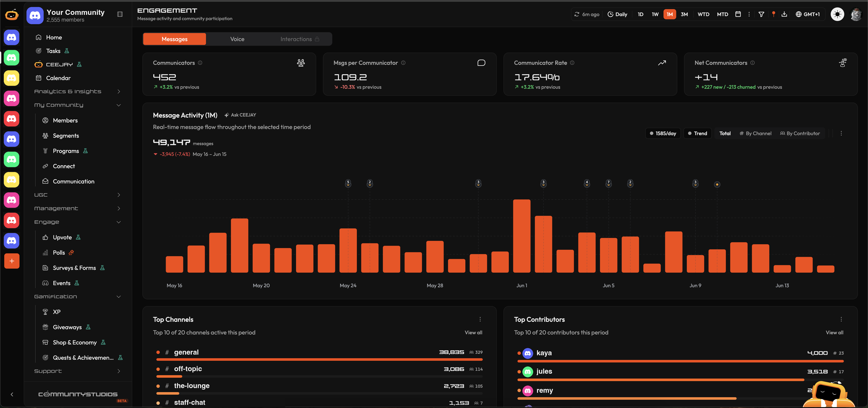The image size is (868, 408).
Task: Toggle the 1585/day average line
Action: click(x=663, y=133)
